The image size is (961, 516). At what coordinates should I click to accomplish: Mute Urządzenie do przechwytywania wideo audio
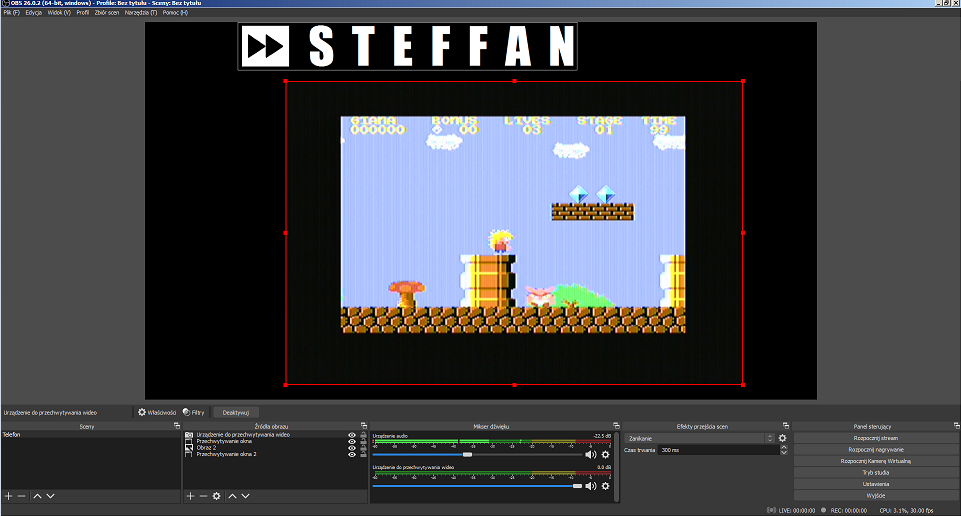[591, 486]
